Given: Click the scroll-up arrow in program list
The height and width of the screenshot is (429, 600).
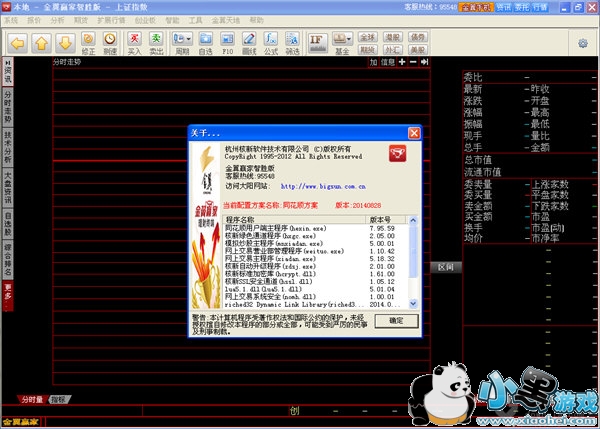Looking at the screenshot, I should pos(413,220).
